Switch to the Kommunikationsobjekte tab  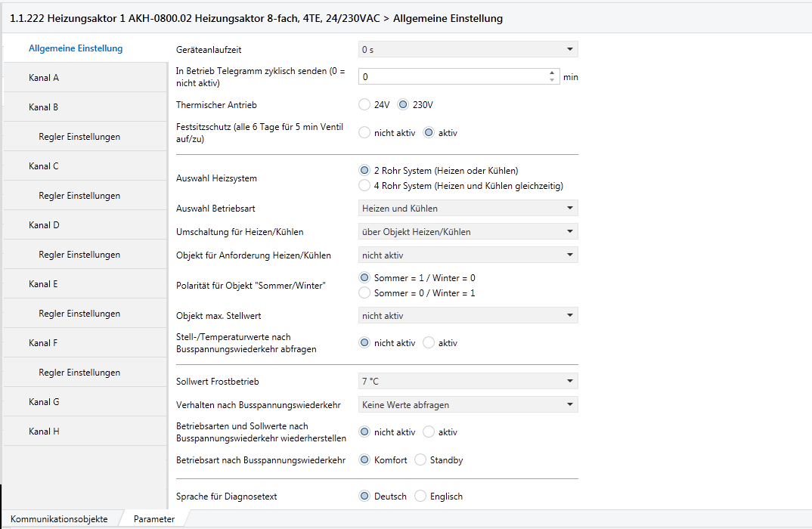59,519
